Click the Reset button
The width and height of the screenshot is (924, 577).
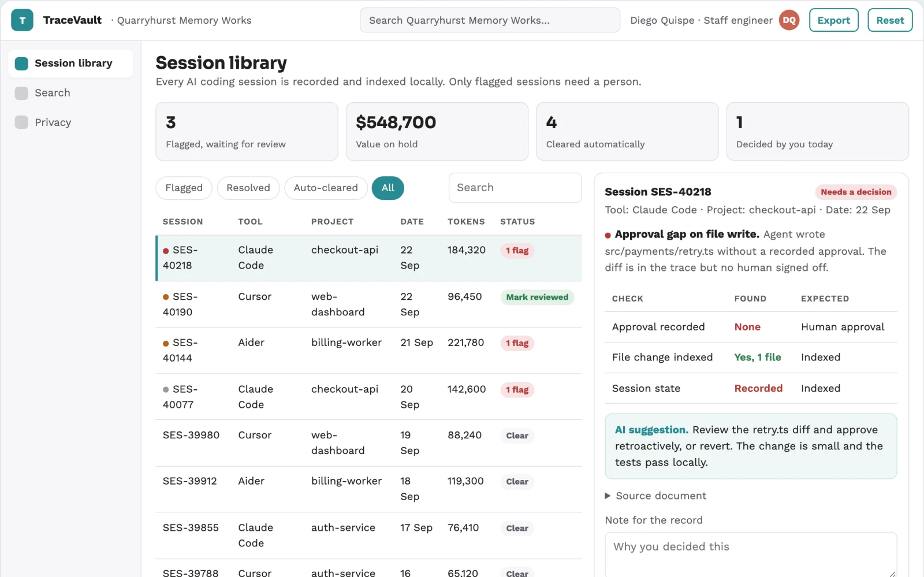890,20
